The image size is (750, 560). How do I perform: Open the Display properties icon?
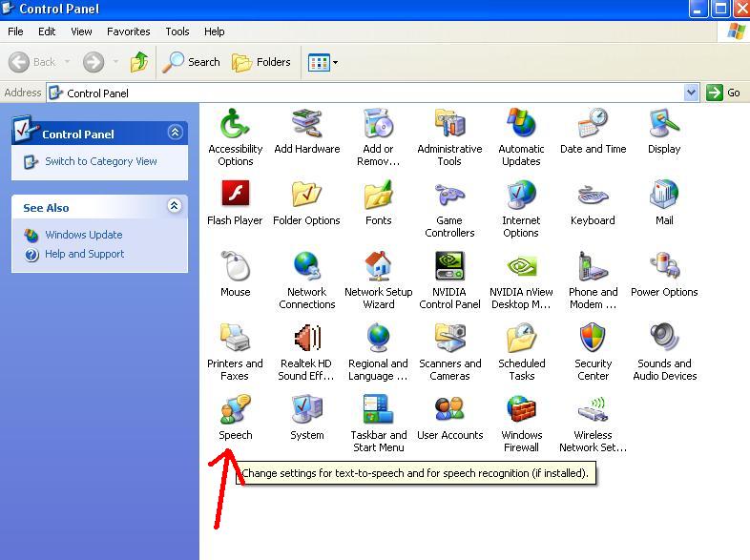(x=664, y=124)
